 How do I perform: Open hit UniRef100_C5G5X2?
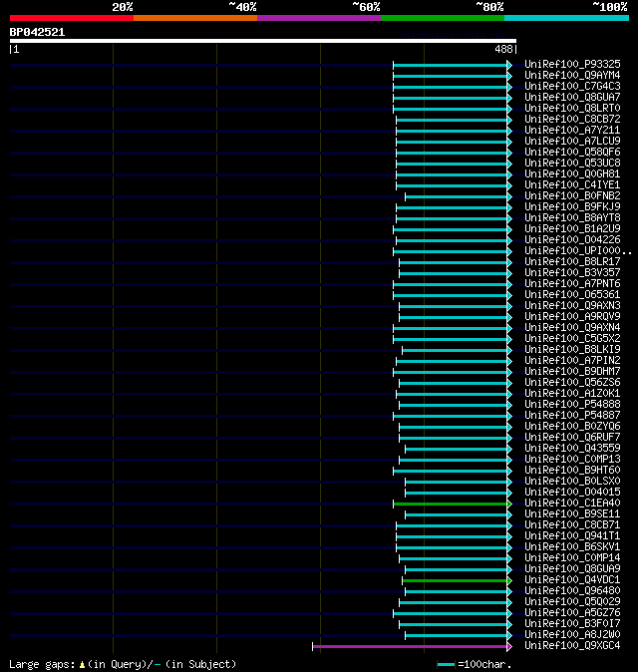pos(572,339)
